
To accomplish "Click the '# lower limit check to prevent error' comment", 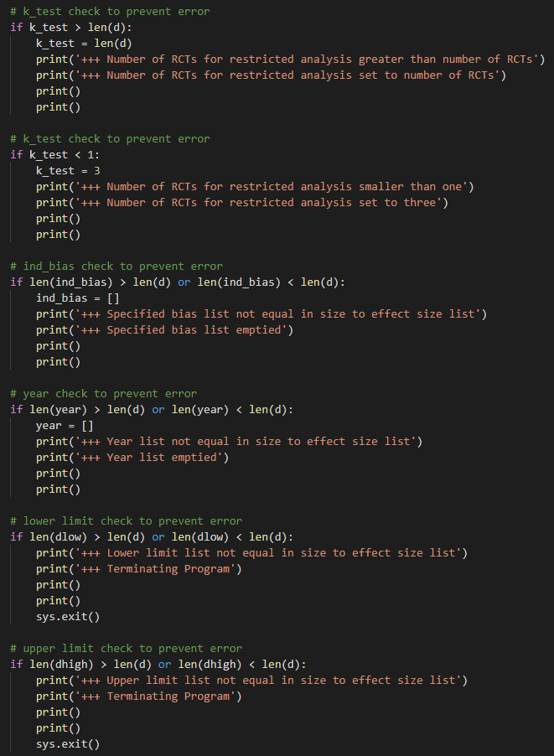I will tap(126, 520).
